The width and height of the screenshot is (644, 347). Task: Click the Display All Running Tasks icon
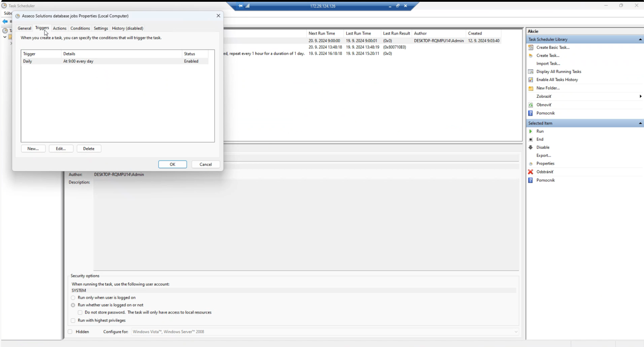(531, 72)
